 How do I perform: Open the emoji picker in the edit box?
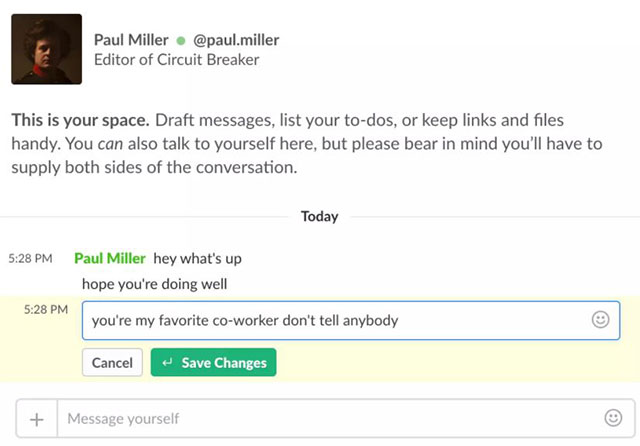point(600,320)
